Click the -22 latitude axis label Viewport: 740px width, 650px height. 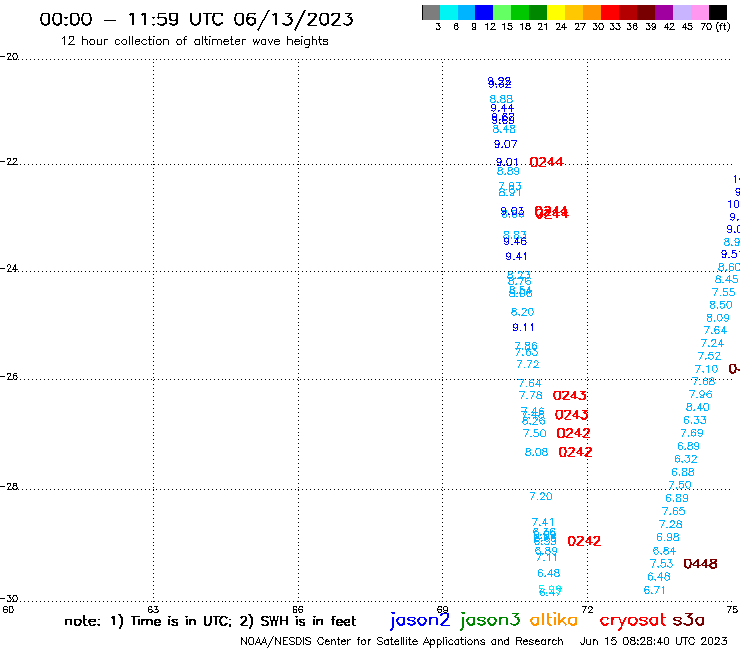click(x=9, y=161)
